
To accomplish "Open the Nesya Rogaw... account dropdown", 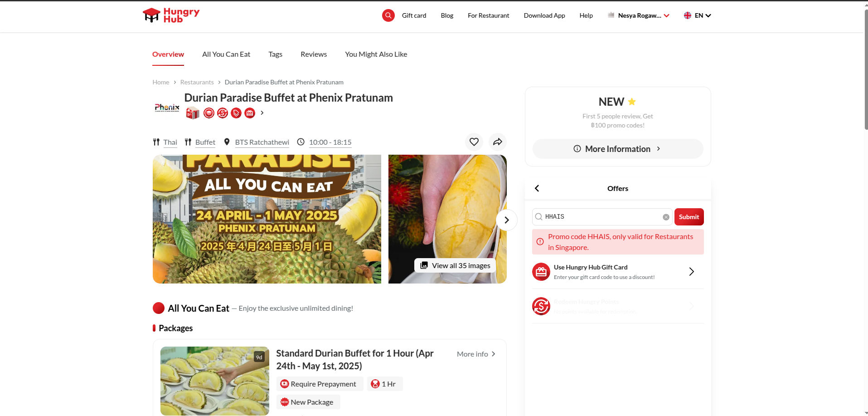I will [643, 15].
